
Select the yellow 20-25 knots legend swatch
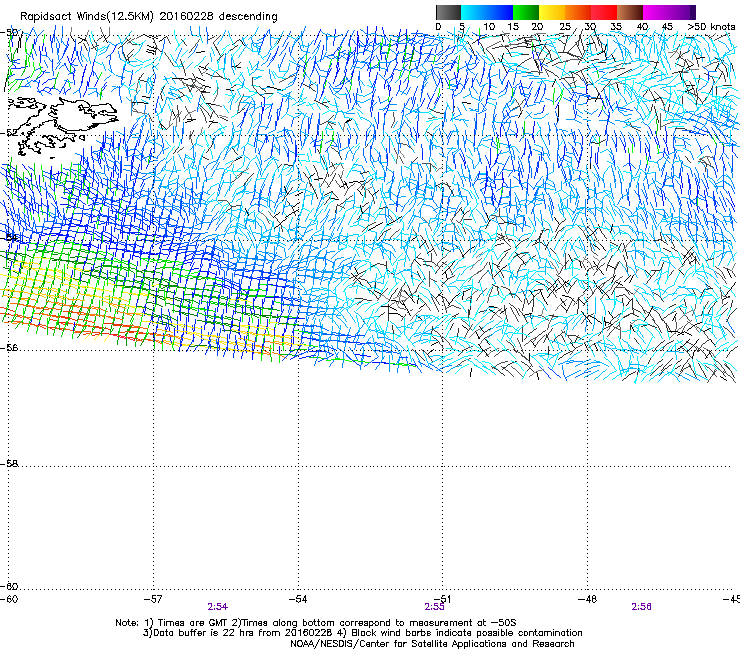(552, 12)
